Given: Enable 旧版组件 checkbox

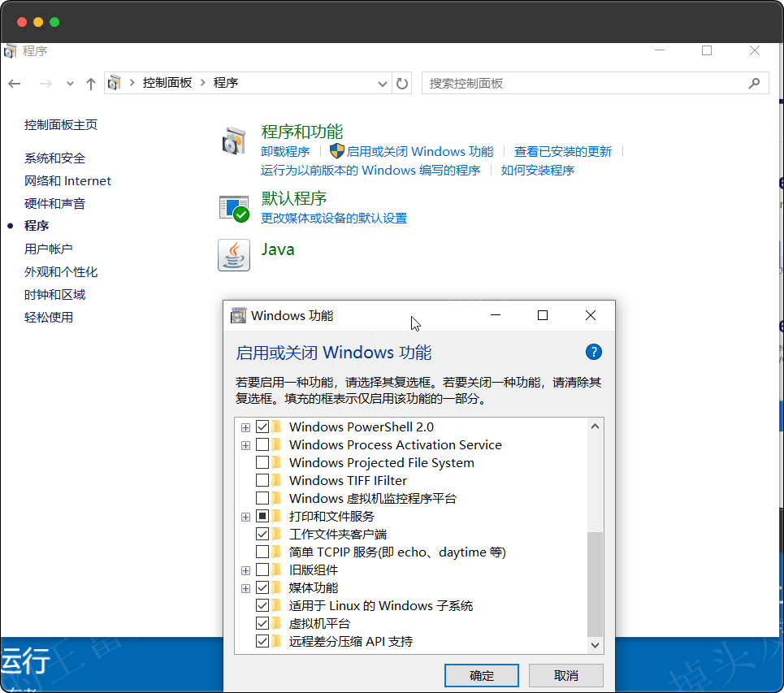Looking at the screenshot, I should coord(262,570).
